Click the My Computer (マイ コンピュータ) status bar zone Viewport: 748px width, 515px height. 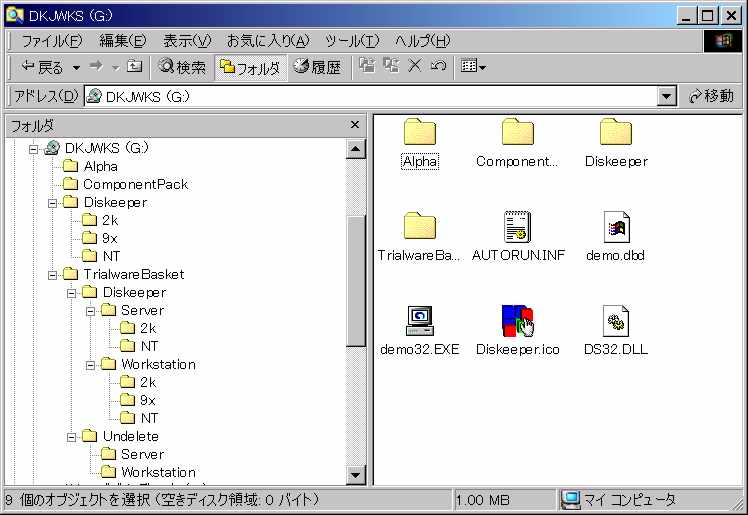651,500
